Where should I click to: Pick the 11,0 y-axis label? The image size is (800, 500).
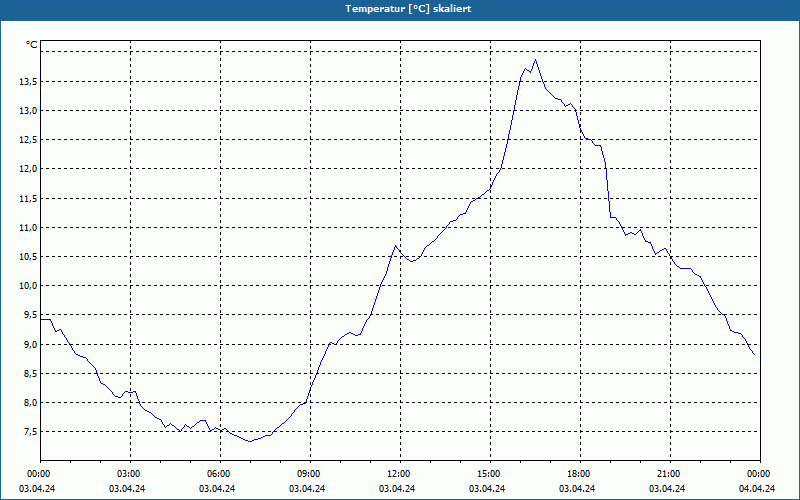click(x=28, y=228)
